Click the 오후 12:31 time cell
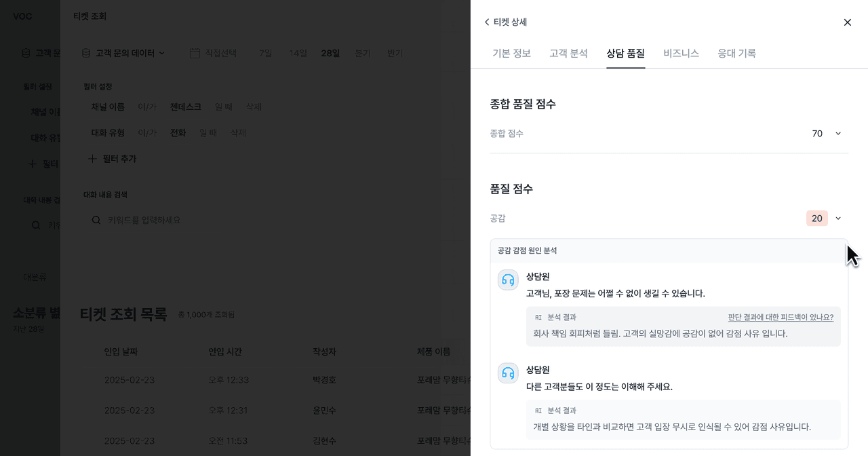 point(229,411)
